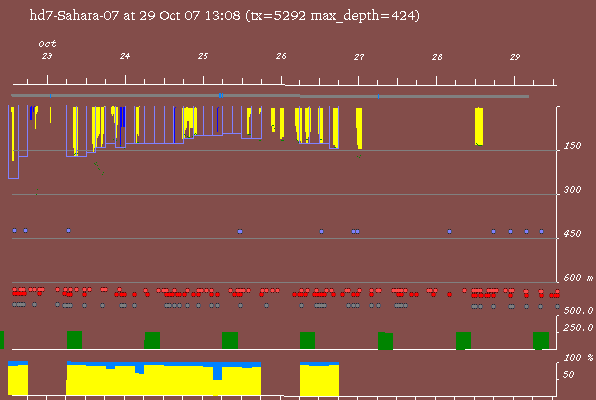
Task: Click the "250.0" scale label
Action: click(578, 327)
